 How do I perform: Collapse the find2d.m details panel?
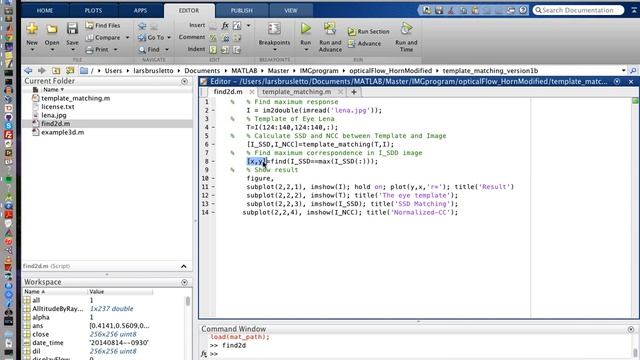[184, 266]
